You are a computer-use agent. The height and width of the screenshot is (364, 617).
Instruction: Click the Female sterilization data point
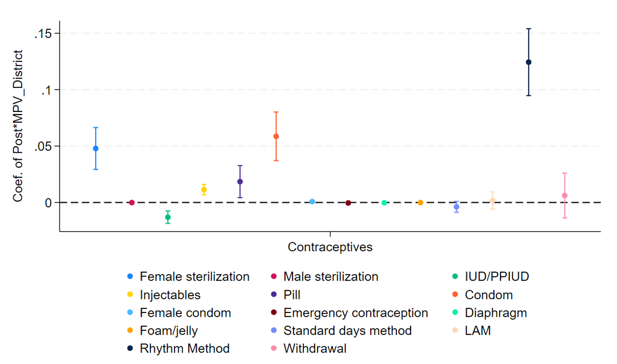click(x=96, y=148)
